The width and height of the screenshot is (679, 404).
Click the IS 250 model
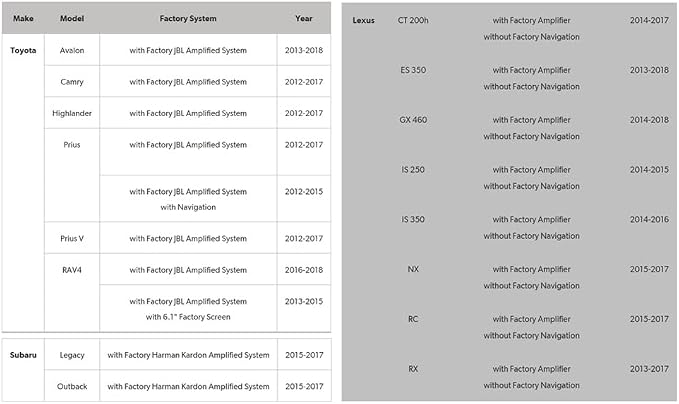tap(413, 170)
